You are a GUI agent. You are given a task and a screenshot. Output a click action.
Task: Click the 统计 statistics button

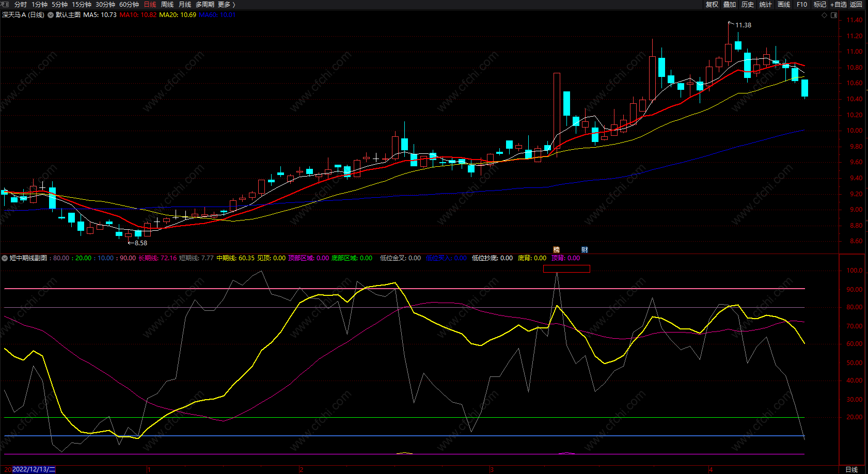tap(766, 5)
